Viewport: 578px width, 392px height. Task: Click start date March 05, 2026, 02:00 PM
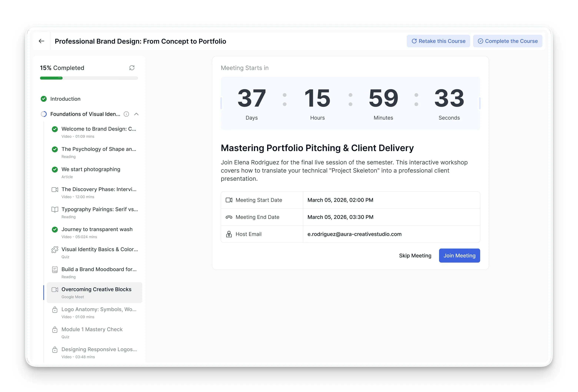(x=340, y=200)
